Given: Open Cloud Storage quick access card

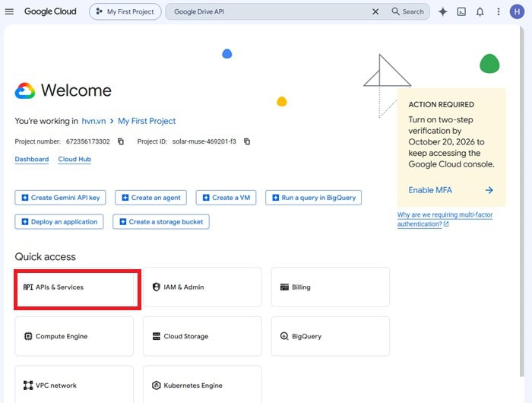Looking at the screenshot, I should (202, 336).
